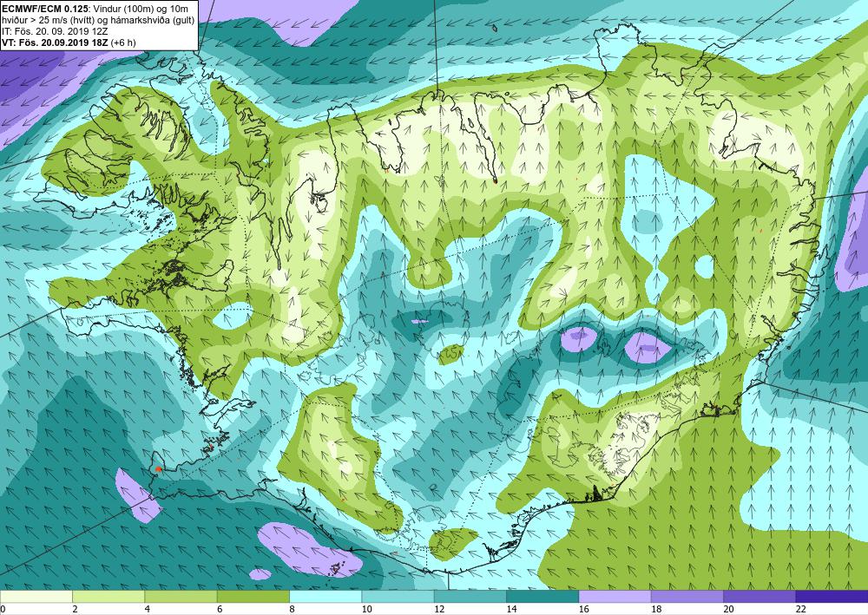Select the purple 20–22 legend swatch
The image size is (868, 615).
tap(759, 596)
